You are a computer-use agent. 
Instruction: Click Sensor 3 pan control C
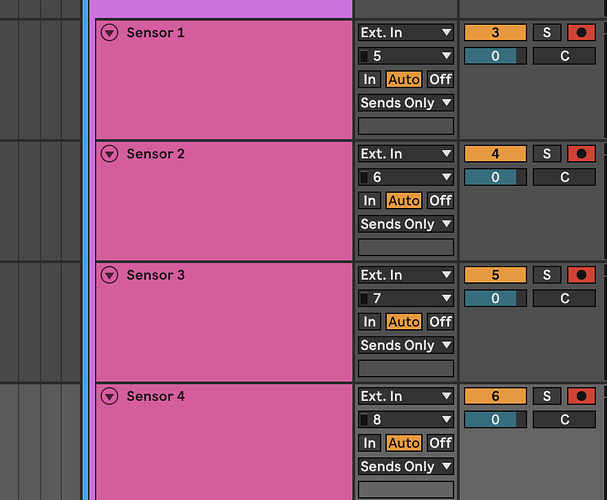click(564, 298)
